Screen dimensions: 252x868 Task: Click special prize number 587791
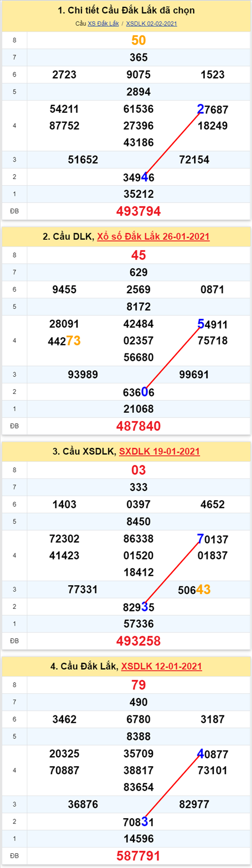[x=139, y=856]
